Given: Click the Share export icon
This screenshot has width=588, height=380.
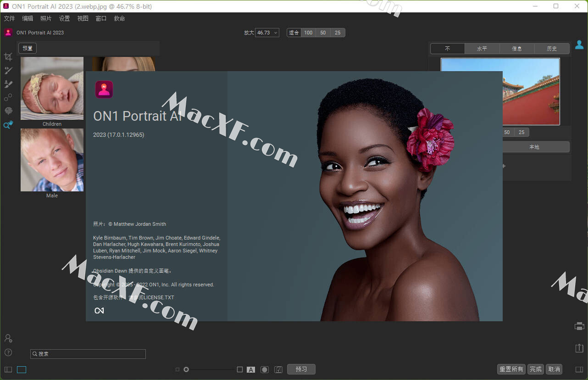Looking at the screenshot, I should 579,348.
